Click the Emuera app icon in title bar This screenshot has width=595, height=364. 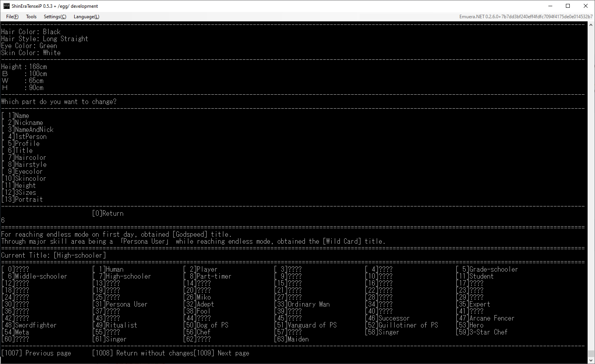pyautogui.click(x=6, y=6)
